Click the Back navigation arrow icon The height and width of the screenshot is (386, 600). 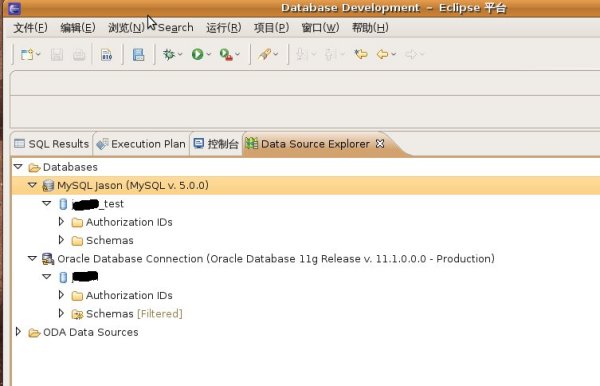pyautogui.click(x=382, y=54)
